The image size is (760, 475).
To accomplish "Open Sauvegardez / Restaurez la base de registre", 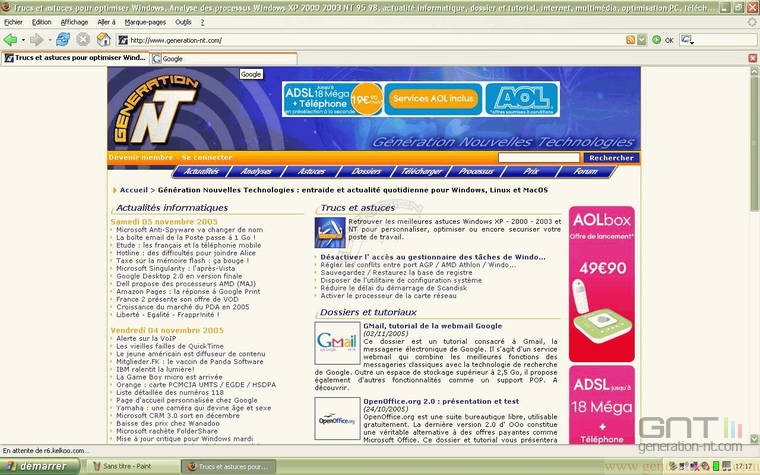I will (x=396, y=272).
